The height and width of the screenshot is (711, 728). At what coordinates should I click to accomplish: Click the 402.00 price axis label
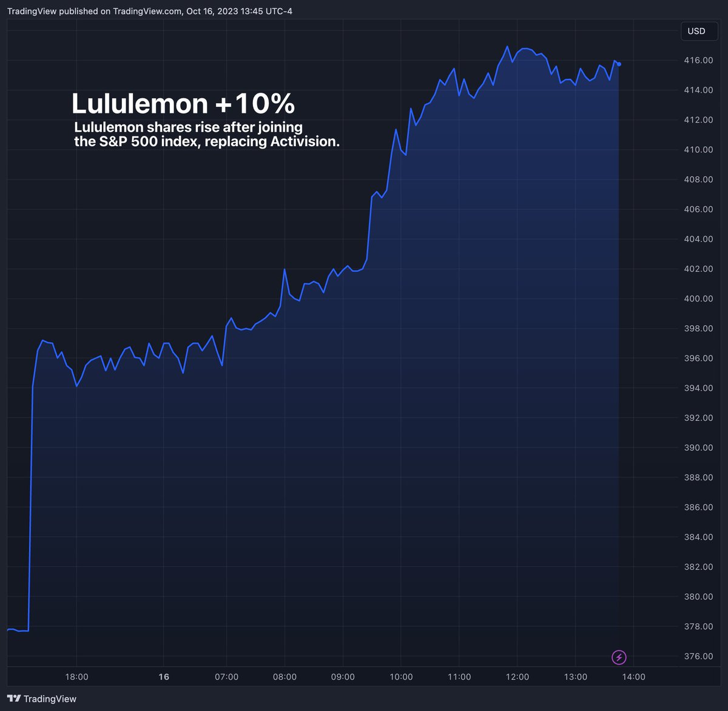coord(699,269)
